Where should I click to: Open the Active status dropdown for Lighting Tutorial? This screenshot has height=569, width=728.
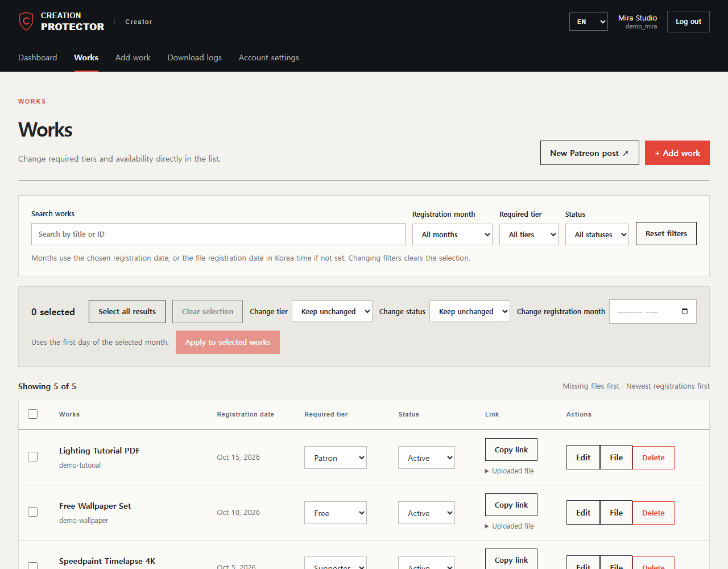click(x=427, y=457)
